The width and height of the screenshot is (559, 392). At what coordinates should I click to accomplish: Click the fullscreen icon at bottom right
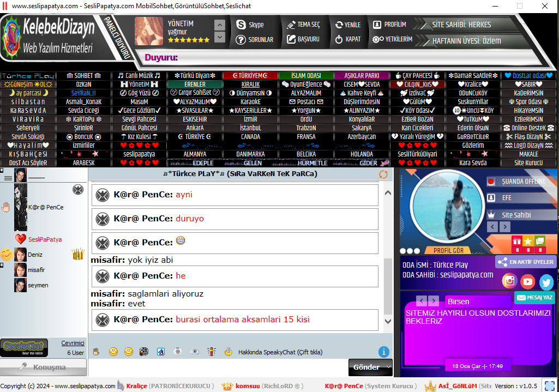(549, 386)
